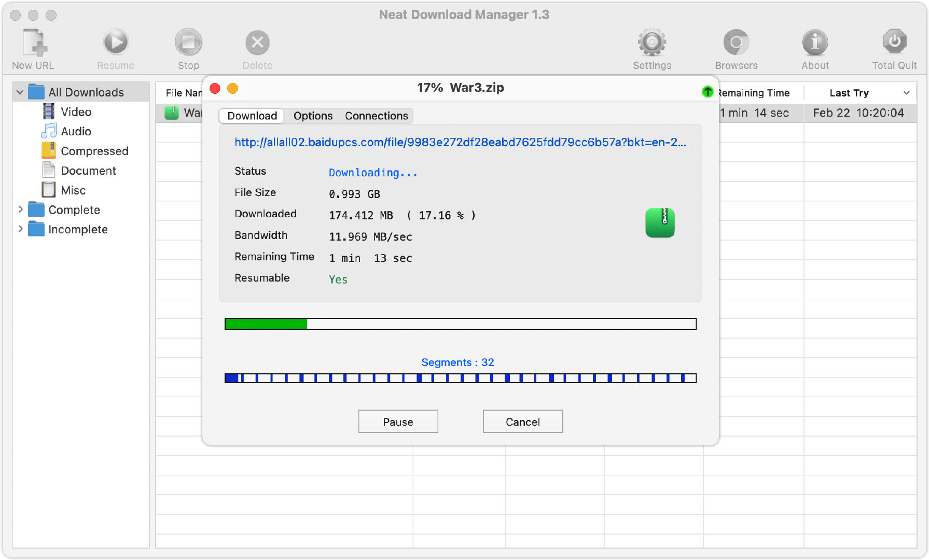929x560 pixels.
Task: Click the 'Segments : 32' label
Action: (x=457, y=362)
